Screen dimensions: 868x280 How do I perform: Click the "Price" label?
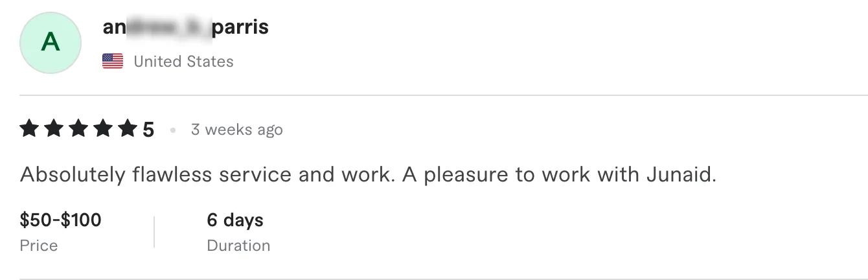tap(39, 246)
